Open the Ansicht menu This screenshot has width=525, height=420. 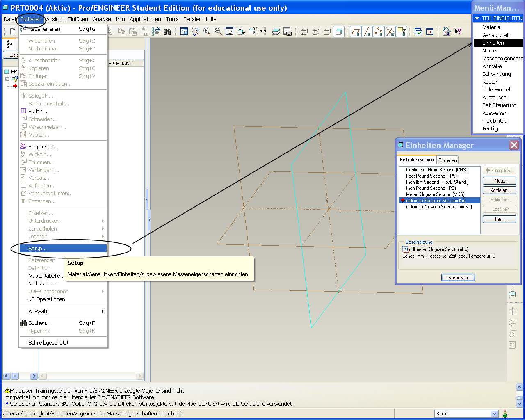click(x=55, y=19)
